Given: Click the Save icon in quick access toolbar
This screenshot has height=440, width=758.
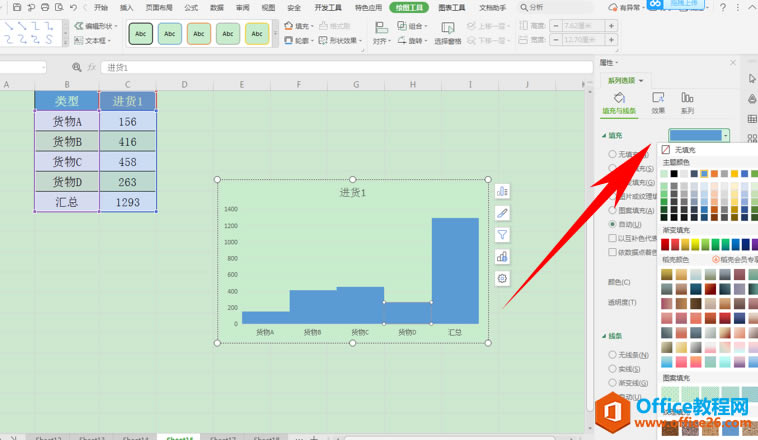Looking at the screenshot, I should point(17,7).
